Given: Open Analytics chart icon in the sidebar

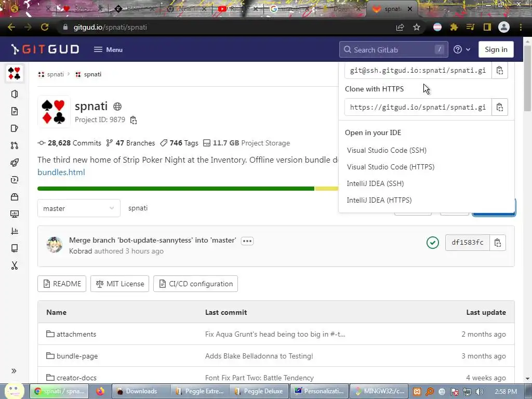Looking at the screenshot, I should pos(14,231).
